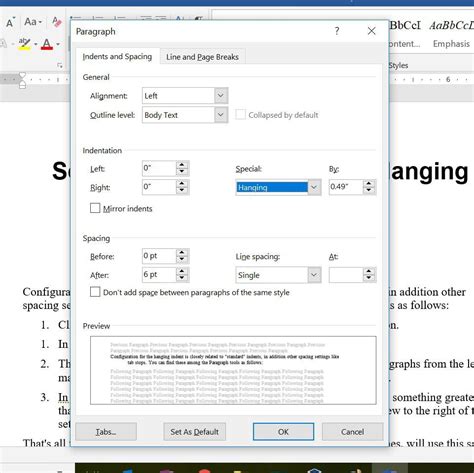The width and height of the screenshot is (474, 473).
Task: Apply the red font color button
Action: point(47,44)
